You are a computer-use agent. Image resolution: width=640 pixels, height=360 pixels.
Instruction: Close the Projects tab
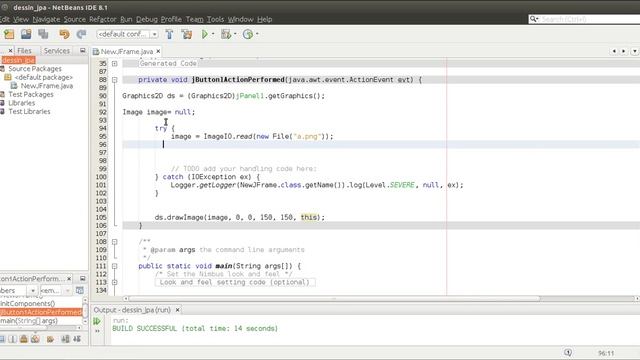(x=10, y=51)
